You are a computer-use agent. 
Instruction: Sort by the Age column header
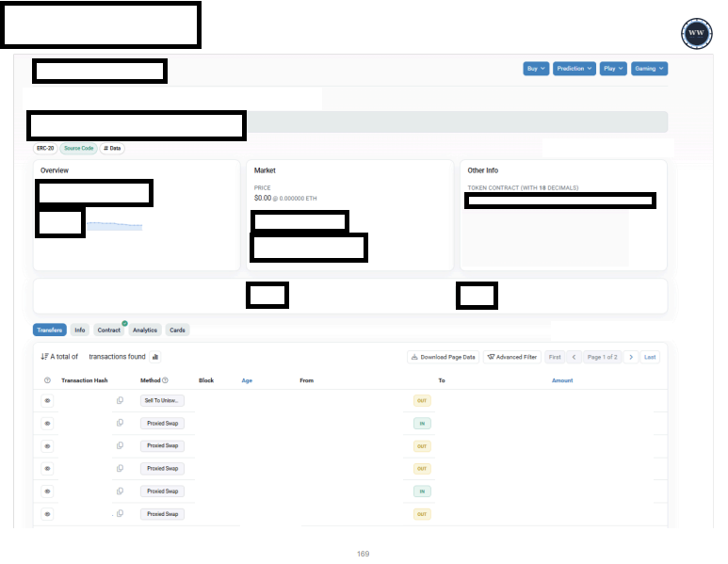click(x=247, y=380)
